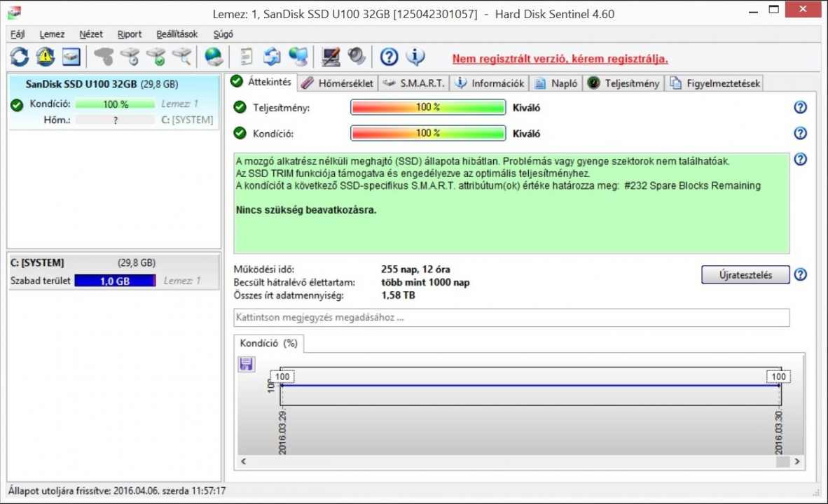Click the question mark help toolbar icon
This screenshot has height=504, width=828.
coord(389,57)
